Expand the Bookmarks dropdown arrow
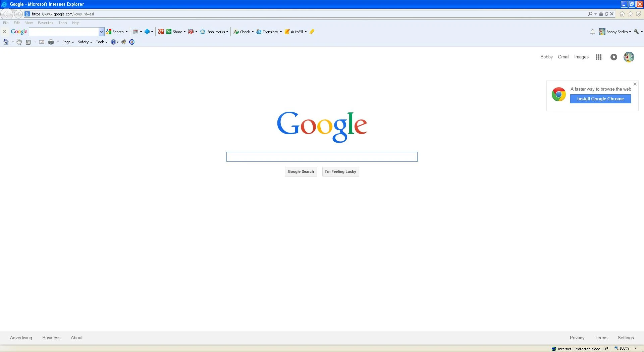Image resolution: width=644 pixels, height=352 pixels. point(227,32)
